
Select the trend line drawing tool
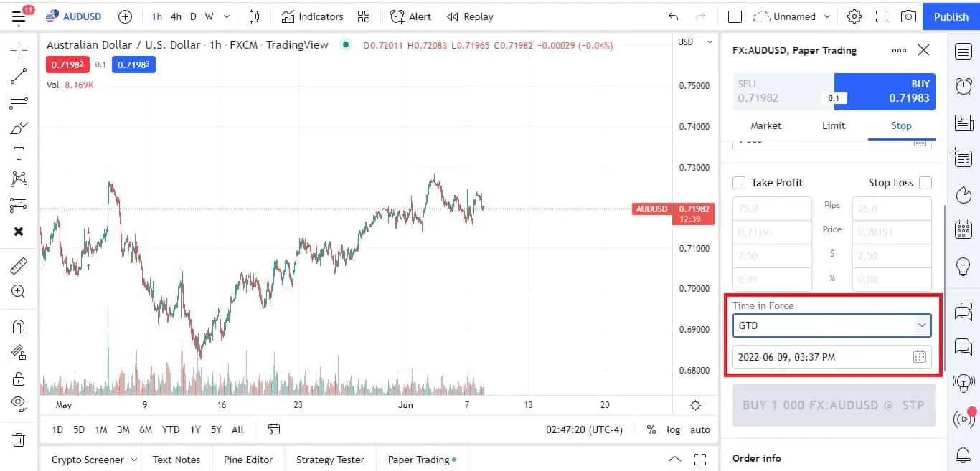(19, 75)
